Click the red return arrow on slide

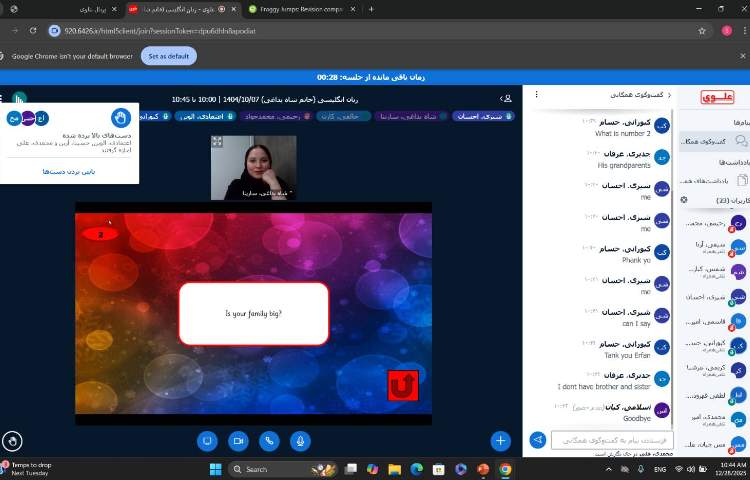click(x=403, y=385)
